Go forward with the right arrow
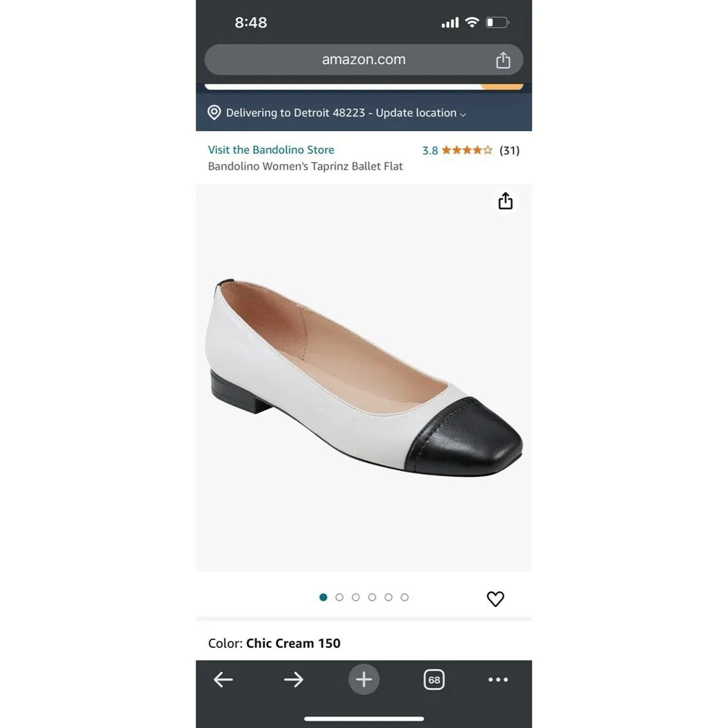The height and width of the screenshot is (728, 728). (x=293, y=680)
